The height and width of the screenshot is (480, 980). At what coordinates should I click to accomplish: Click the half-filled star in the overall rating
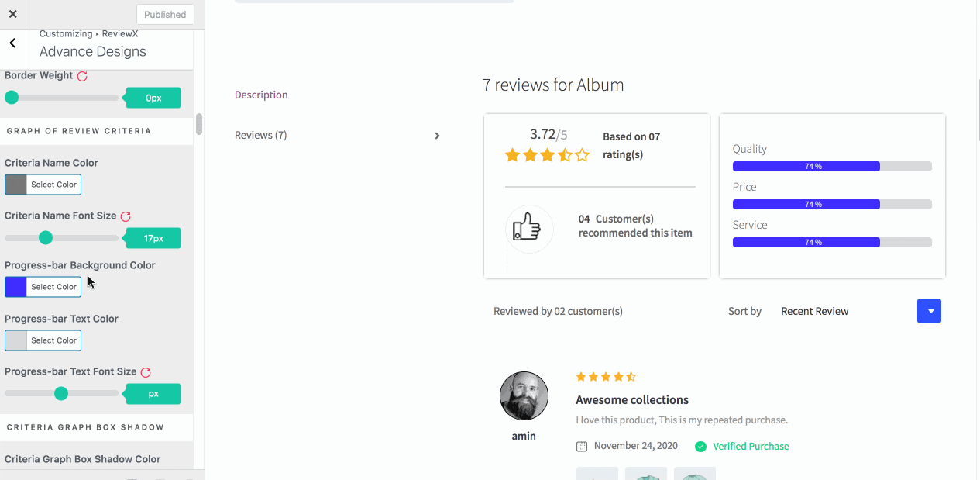click(x=565, y=154)
